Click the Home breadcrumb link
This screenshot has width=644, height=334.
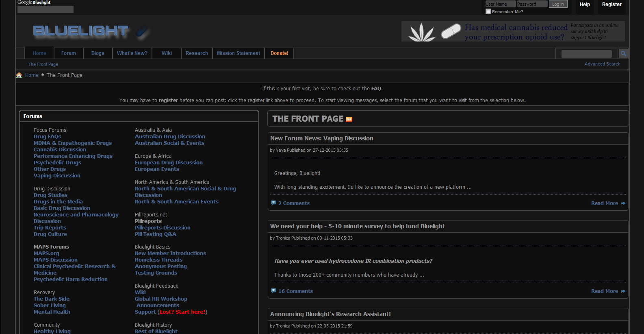[32, 75]
